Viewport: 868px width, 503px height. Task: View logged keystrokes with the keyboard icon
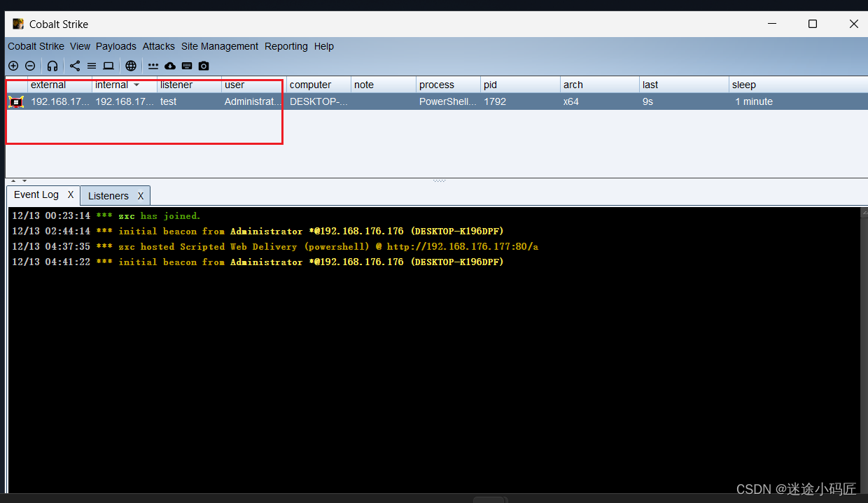[x=187, y=65]
